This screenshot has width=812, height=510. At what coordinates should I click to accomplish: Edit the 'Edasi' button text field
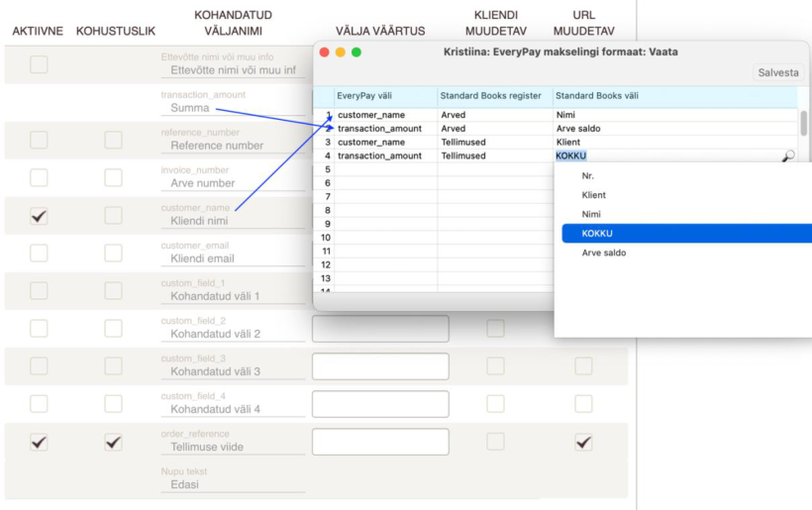233,484
